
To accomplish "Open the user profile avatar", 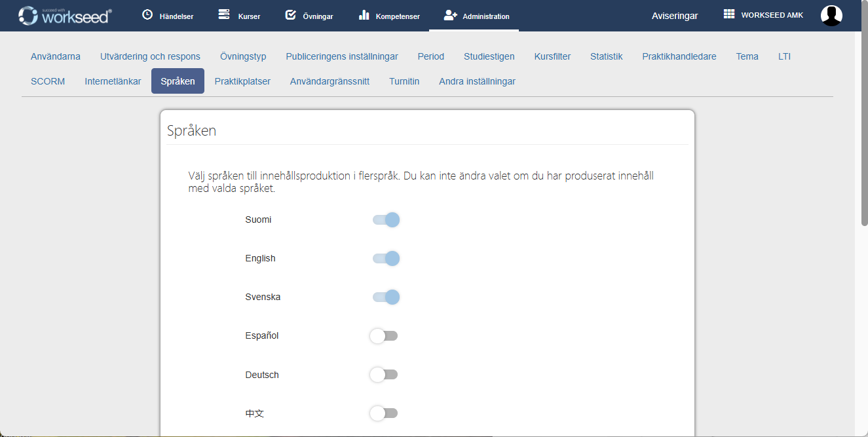I will [831, 15].
